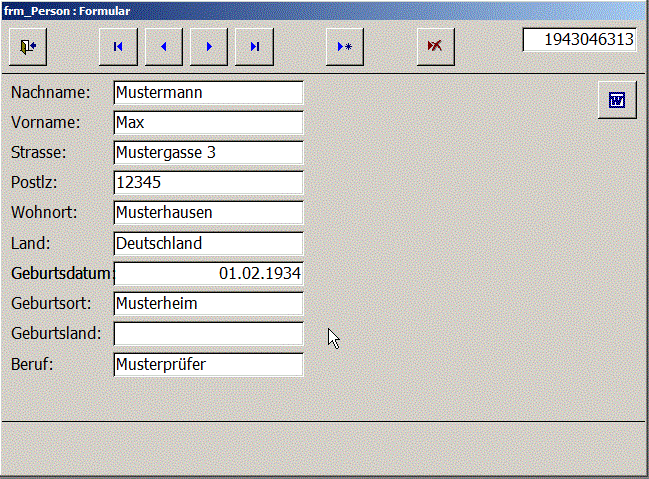The width and height of the screenshot is (649, 479).
Task: Click the Nachname: label
Action: [x=50, y=92]
